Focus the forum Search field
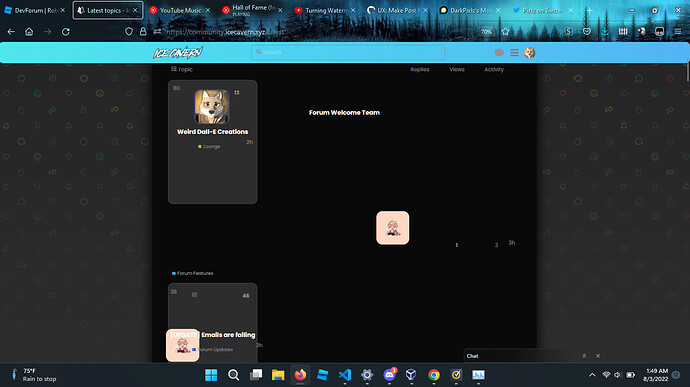 (x=348, y=52)
